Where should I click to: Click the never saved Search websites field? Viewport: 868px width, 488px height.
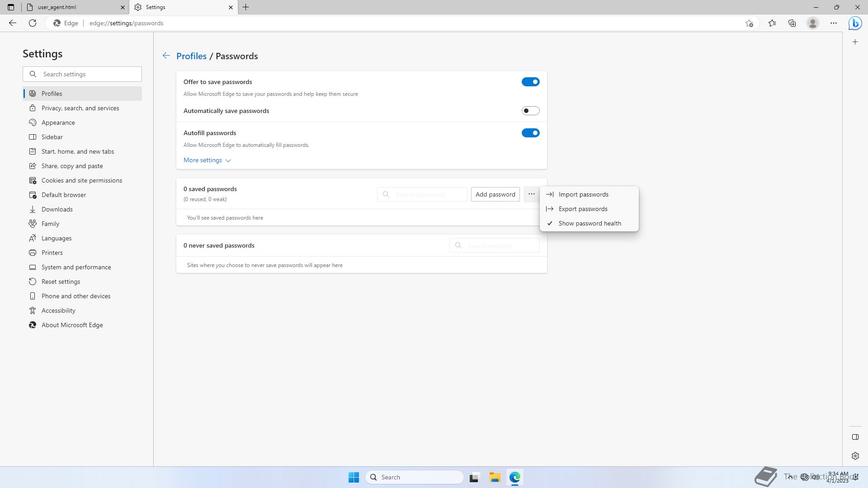494,245
